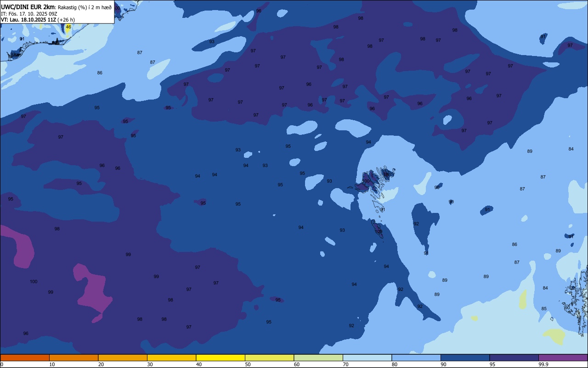Click the 10–20 orange legend swatch
Image resolution: width=588 pixels, height=368 pixels.
click(x=73, y=357)
